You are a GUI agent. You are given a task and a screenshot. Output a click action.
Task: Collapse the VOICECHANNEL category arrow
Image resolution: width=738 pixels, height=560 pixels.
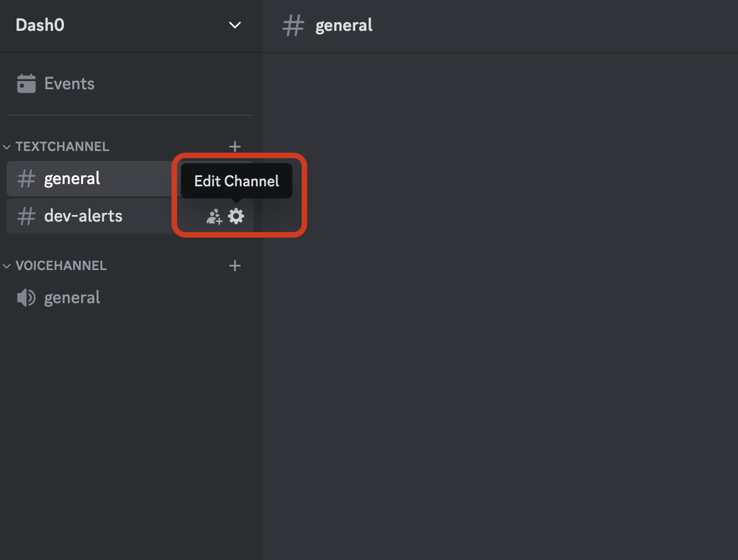tap(7, 266)
